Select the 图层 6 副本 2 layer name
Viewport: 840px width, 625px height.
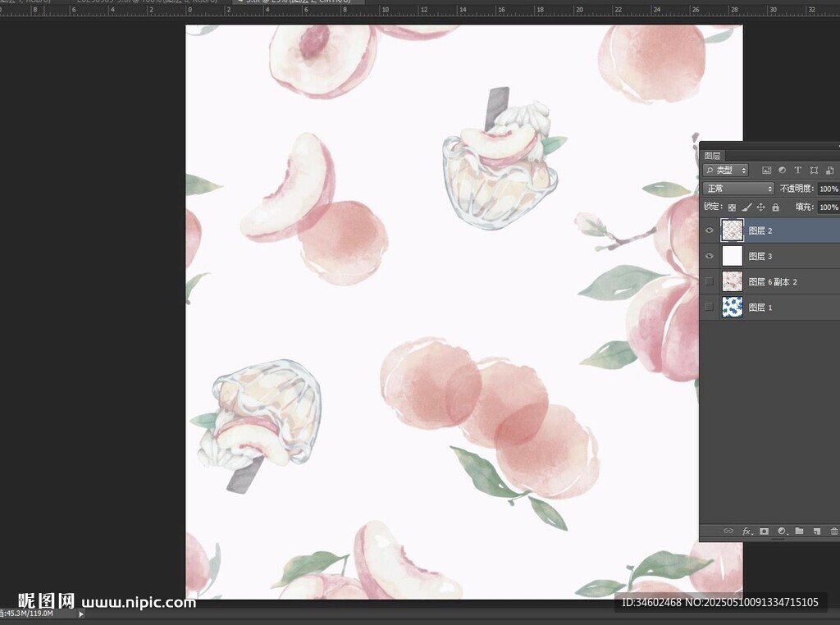pos(773,281)
